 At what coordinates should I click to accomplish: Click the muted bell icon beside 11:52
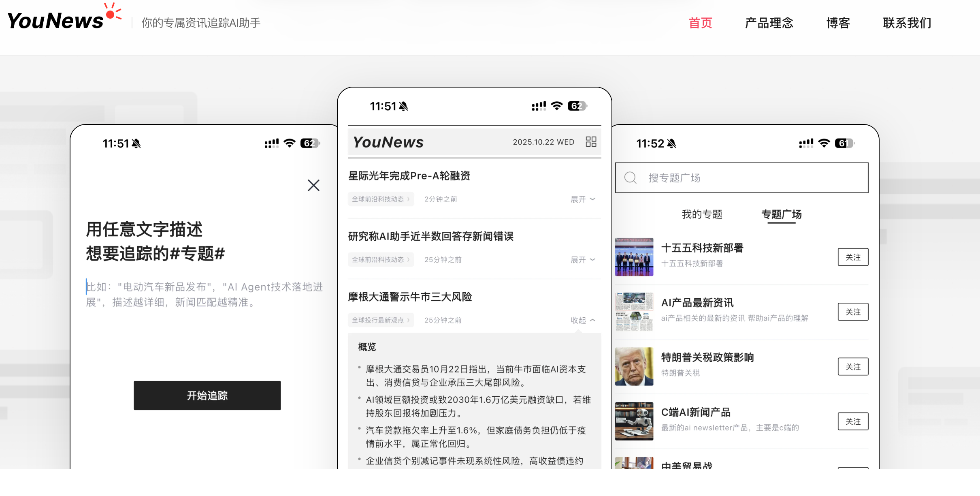pyautogui.click(x=672, y=143)
